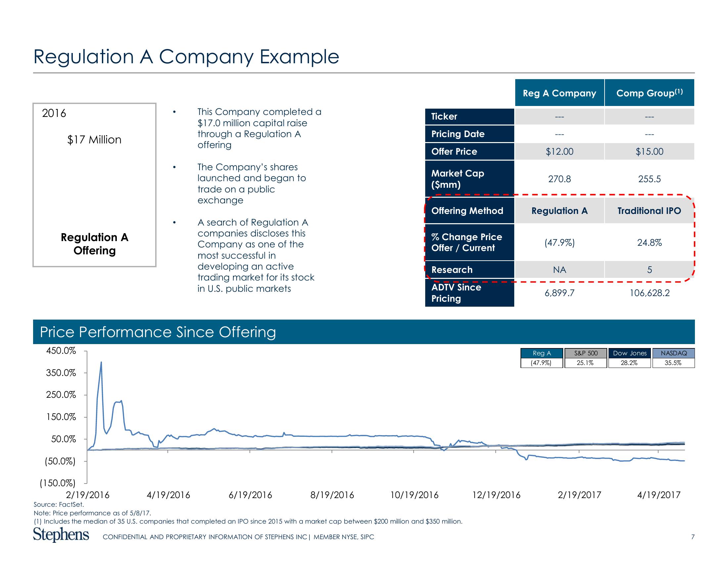Select the 28.2% legend value
Viewport: 728px width, 563px height.
click(x=630, y=363)
